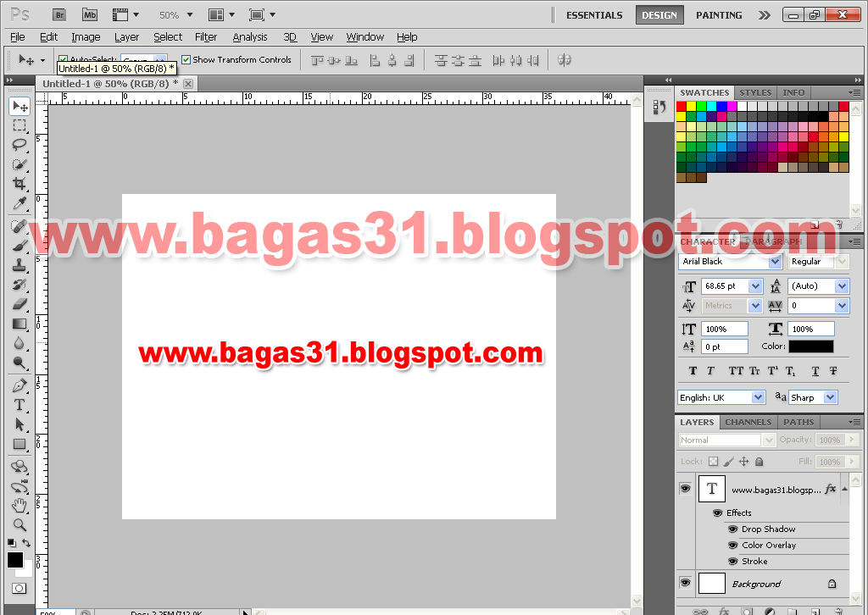
Task: Select the Zoom tool
Action: pos(20,524)
